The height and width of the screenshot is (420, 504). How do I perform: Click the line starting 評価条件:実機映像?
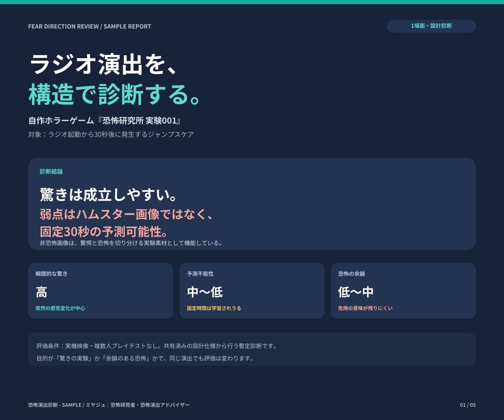(158, 346)
